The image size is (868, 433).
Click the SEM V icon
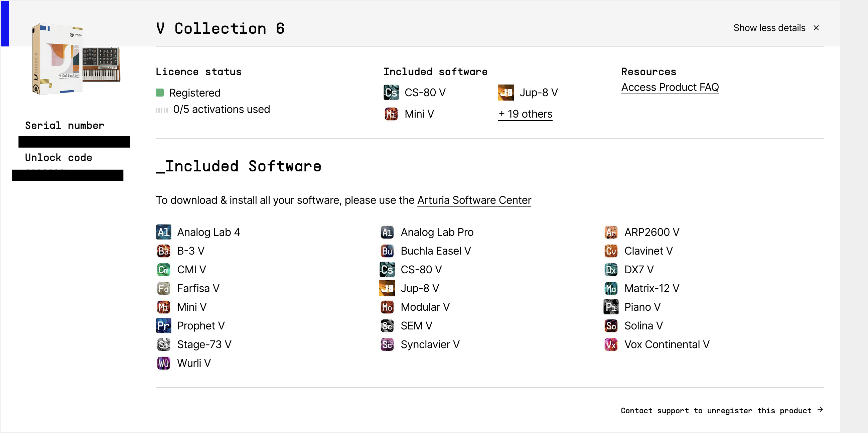pyautogui.click(x=387, y=326)
